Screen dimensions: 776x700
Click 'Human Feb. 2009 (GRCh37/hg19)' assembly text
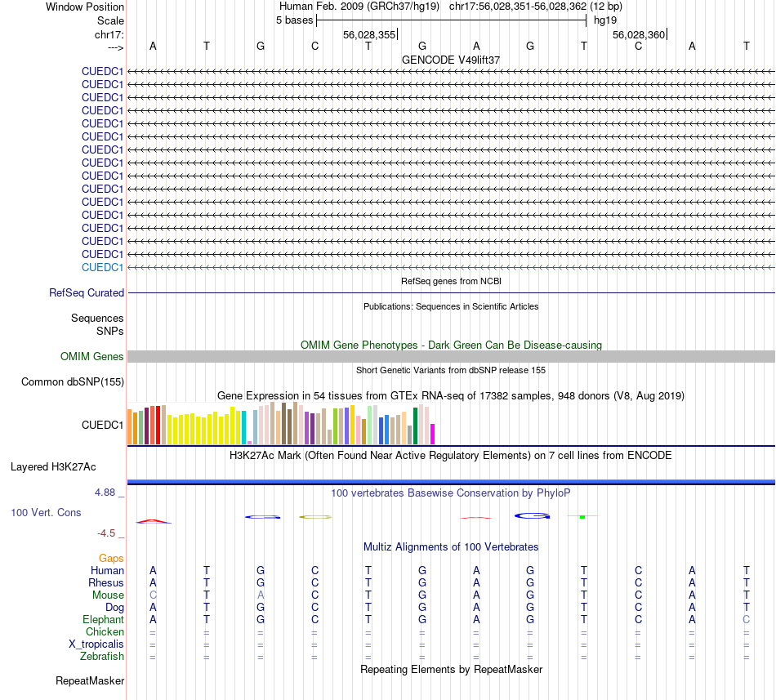(x=359, y=7)
